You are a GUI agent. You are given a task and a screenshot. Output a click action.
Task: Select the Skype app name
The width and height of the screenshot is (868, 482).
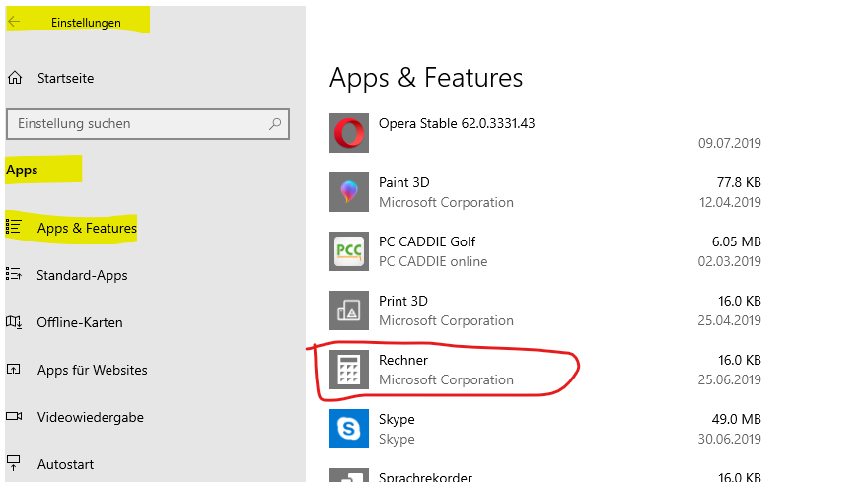click(397, 420)
